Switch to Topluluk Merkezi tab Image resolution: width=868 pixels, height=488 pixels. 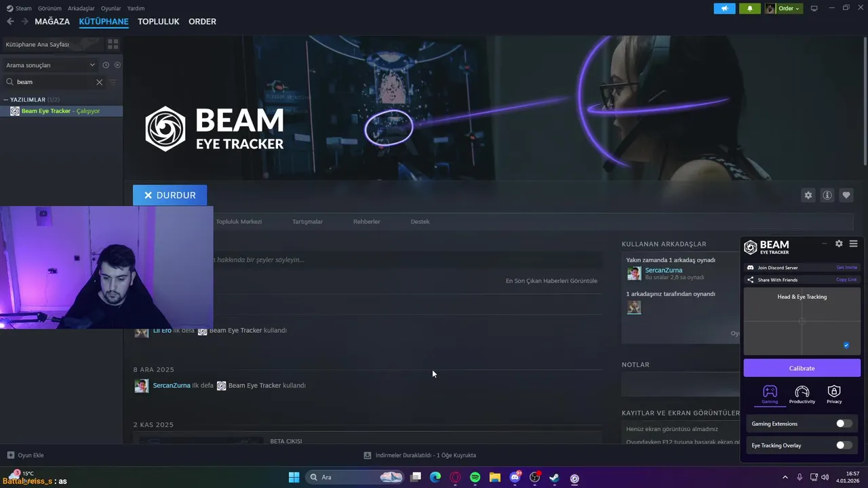239,222
